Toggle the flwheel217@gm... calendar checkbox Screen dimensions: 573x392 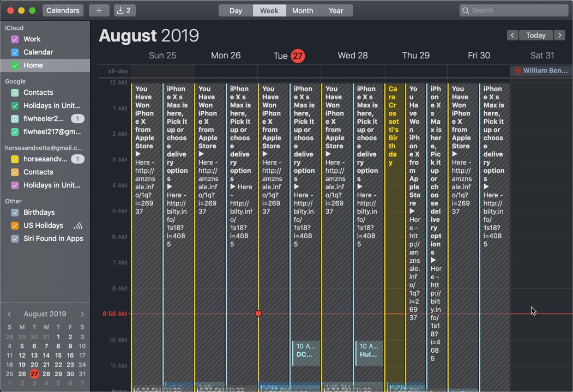click(15, 132)
